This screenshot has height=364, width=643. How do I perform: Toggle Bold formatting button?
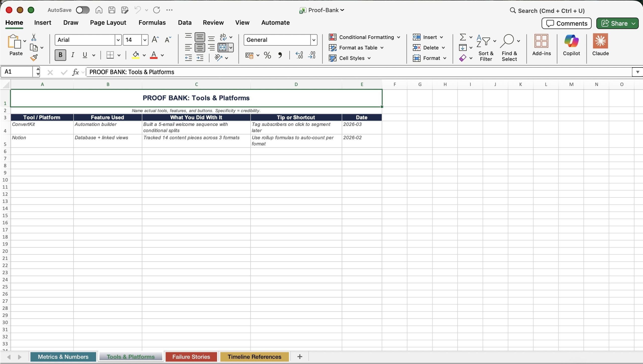pos(60,55)
